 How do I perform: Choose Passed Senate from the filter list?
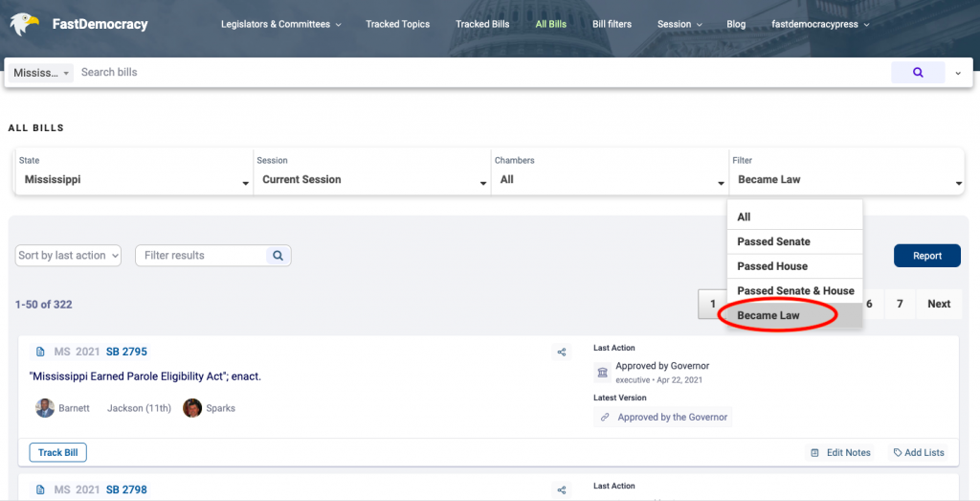click(x=773, y=241)
